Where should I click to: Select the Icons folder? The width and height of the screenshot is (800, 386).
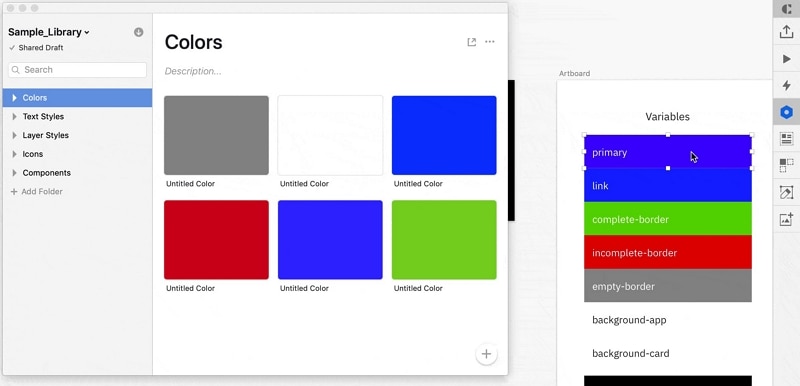pyautogui.click(x=77, y=154)
